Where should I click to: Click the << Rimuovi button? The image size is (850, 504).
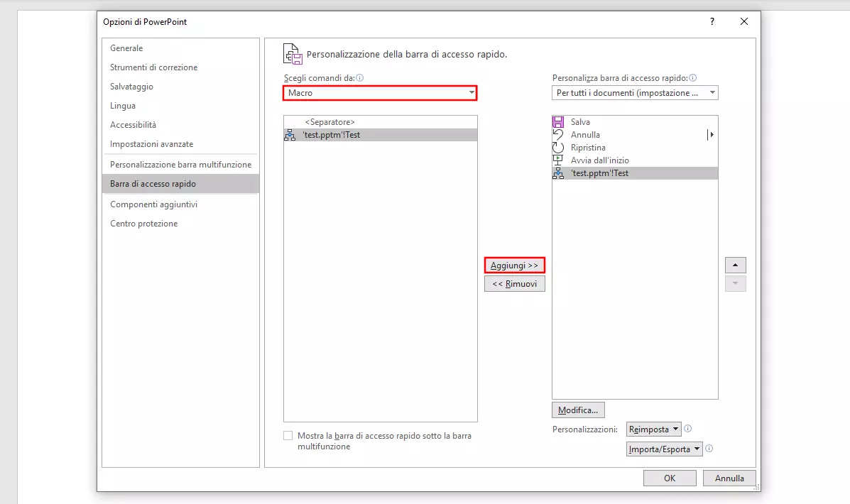(514, 283)
